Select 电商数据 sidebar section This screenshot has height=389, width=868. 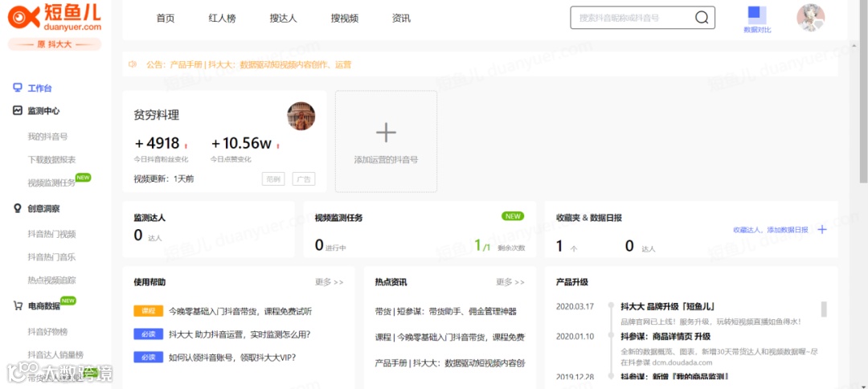pyautogui.click(x=43, y=305)
